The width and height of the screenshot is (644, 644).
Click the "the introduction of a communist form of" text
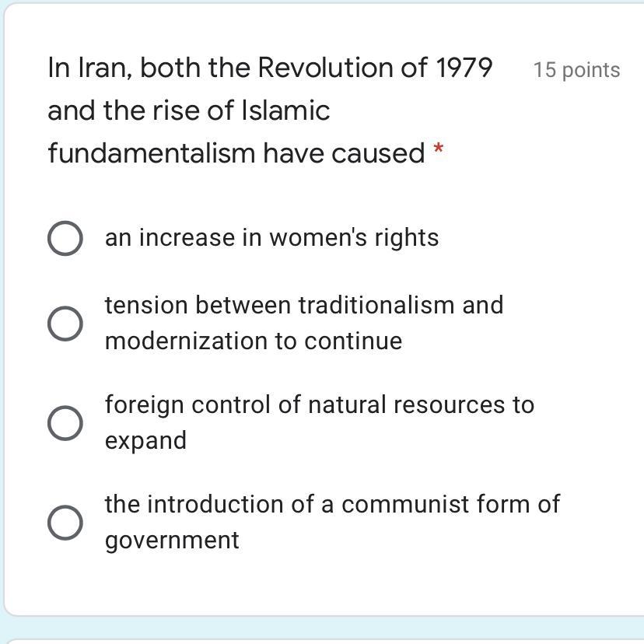(332, 504)
